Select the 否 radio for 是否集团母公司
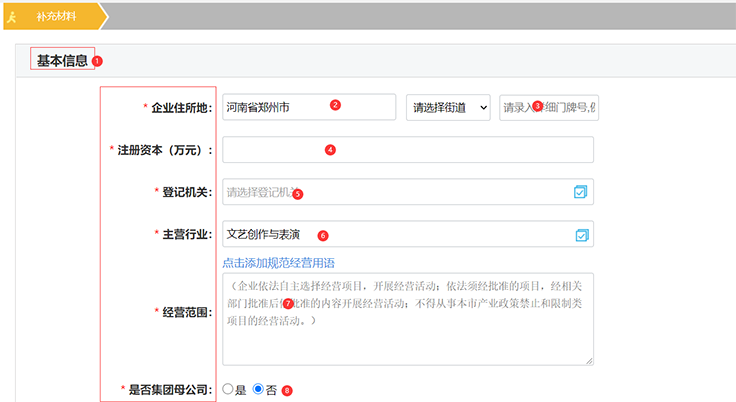 (258, 389)
